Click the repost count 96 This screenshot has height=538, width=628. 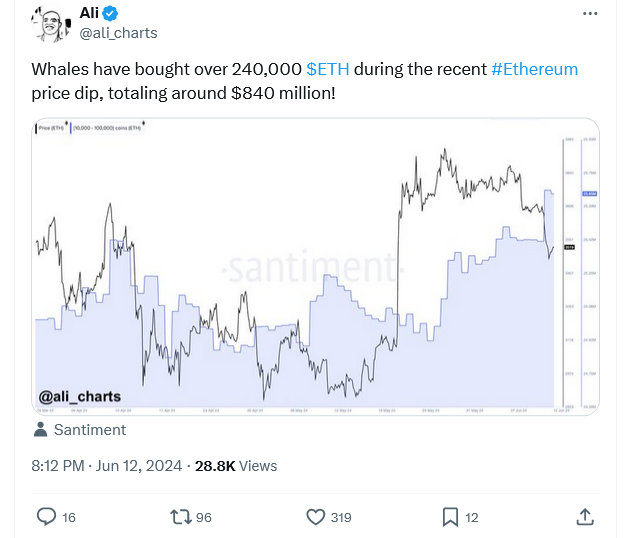click(x=203, y=518)
